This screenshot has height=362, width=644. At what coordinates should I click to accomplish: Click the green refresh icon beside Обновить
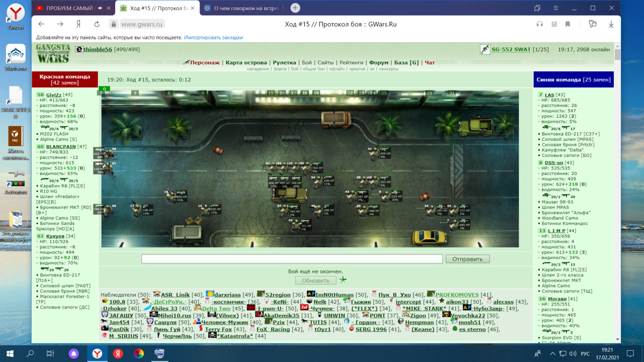343,280
